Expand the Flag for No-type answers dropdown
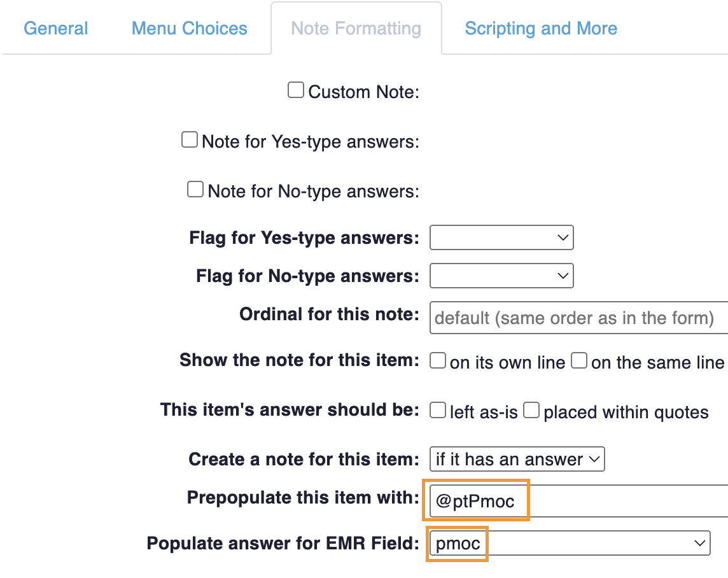This screenshot has width=728, height=578. click(x=501, y=276)
